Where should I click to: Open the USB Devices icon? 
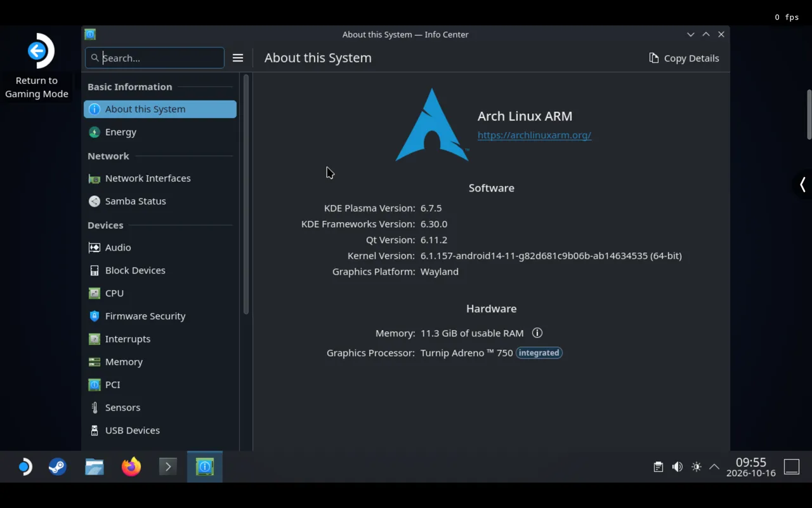click(x=95, y=431)
